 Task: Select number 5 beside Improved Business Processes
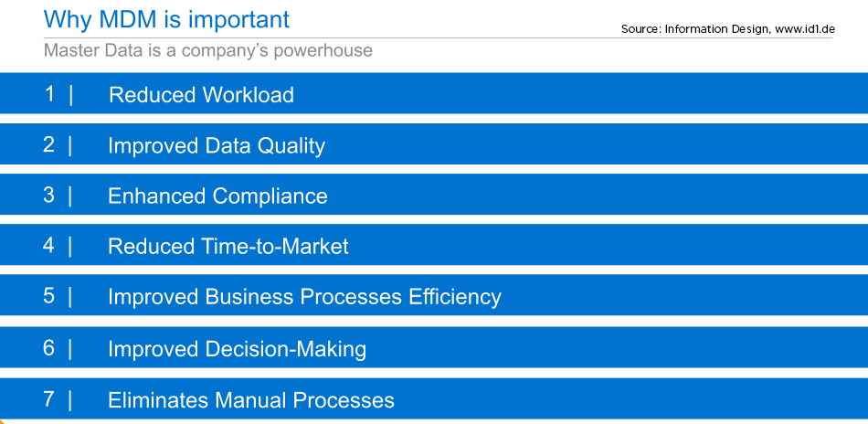click(49, 295)
